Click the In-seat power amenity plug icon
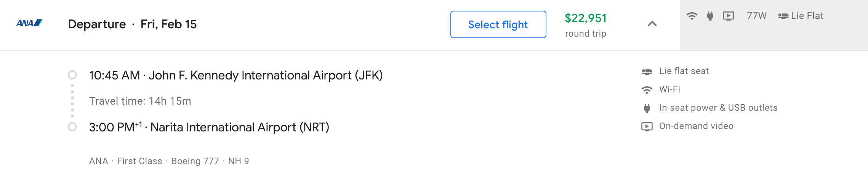 647,108
